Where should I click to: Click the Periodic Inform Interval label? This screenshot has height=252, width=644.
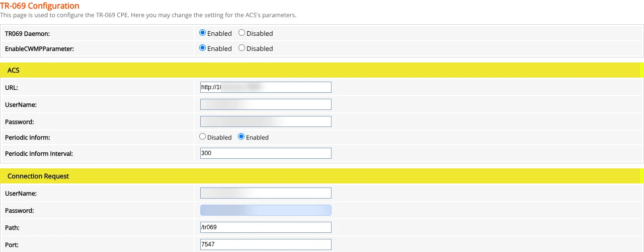(x=39, y=153)
